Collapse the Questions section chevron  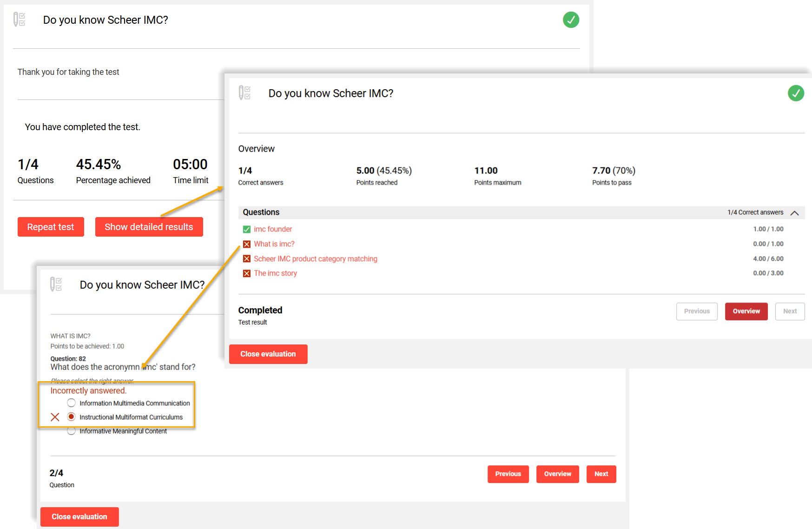point(795,213)
